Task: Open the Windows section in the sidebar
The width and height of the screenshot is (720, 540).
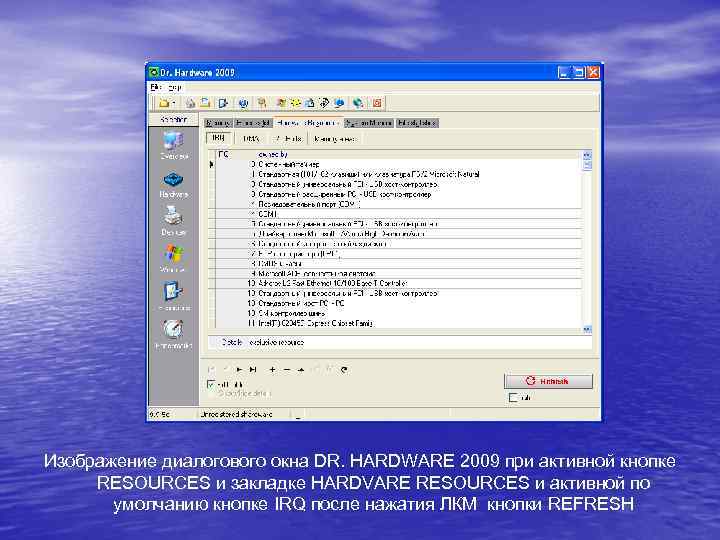Action: point(174,257)
